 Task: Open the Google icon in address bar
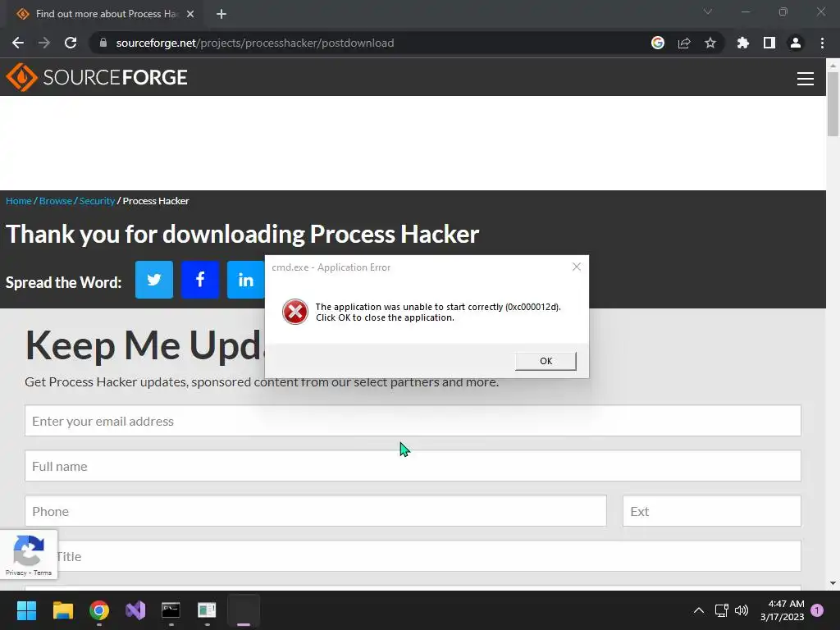click(658, 43)
